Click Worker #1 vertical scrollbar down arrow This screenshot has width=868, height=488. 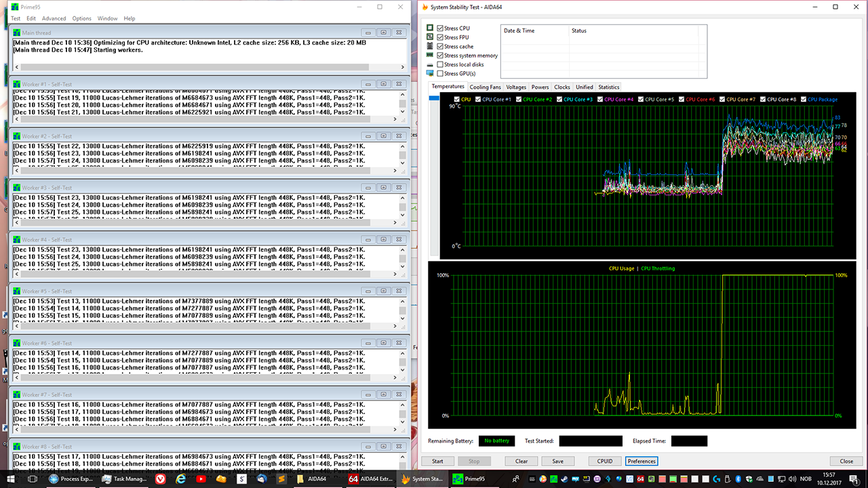403,113
